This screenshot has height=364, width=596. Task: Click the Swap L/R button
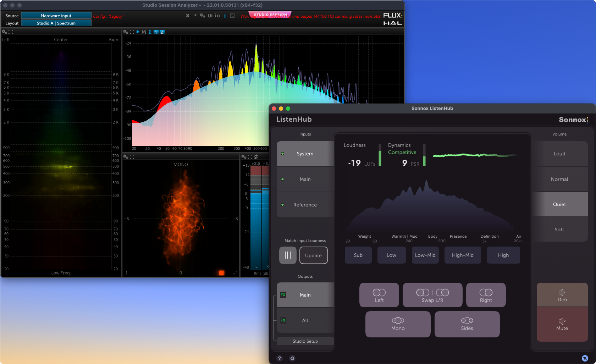[432, 295]
